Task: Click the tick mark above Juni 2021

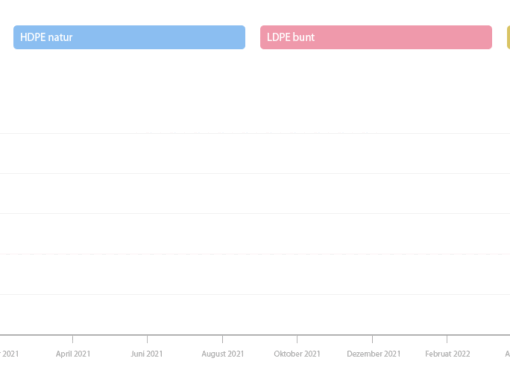Action: [147, 339]
